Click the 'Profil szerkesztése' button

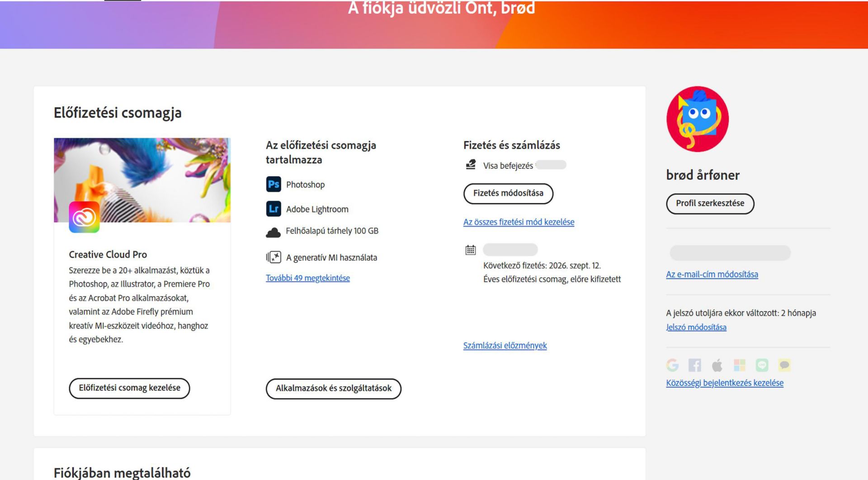(x=710, y=204)
